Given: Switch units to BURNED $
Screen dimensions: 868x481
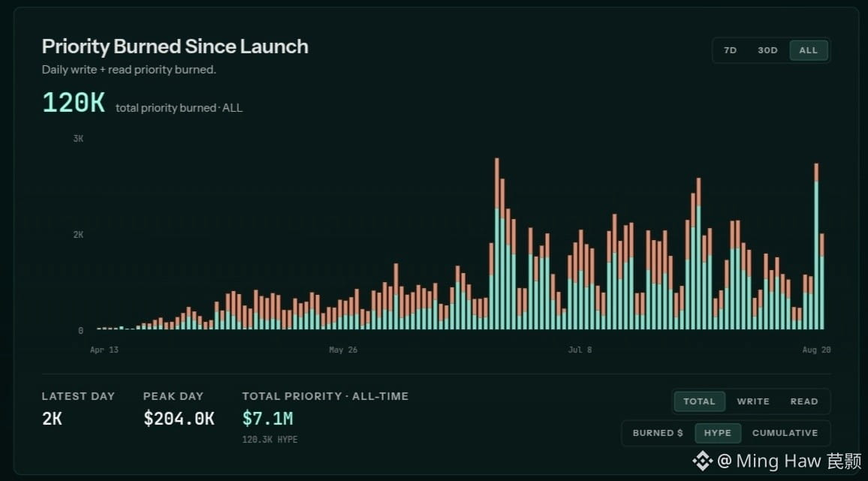Looking at the screenshot, I should click(658, 433).
